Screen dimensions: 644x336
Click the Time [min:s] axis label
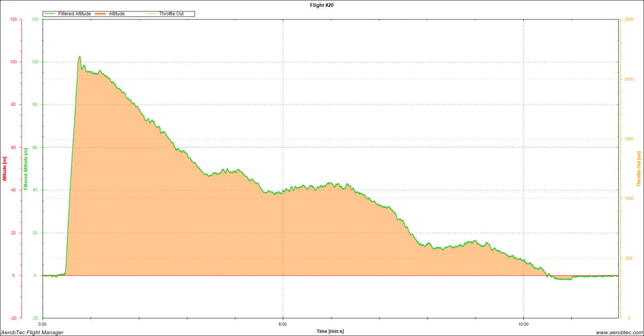pos(330,331)
